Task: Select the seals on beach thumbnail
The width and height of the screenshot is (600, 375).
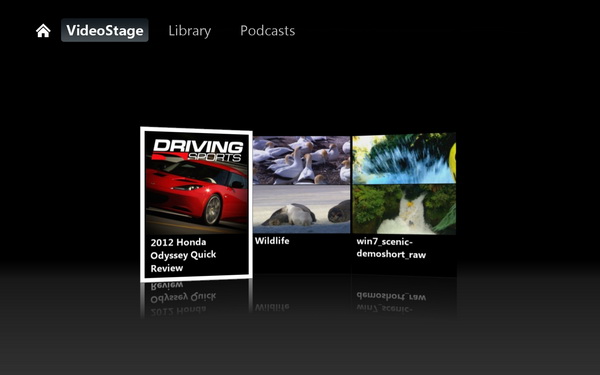Action: 302,209
